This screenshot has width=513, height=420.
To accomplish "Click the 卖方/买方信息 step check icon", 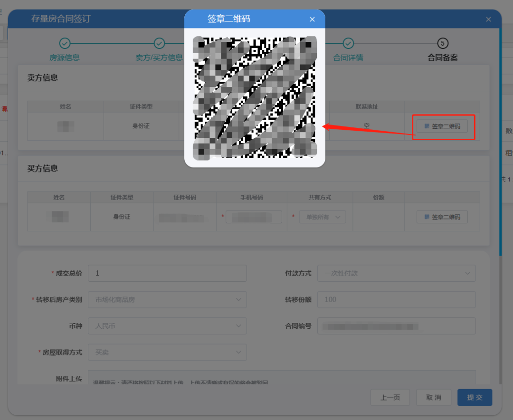I will coord(159,43).
